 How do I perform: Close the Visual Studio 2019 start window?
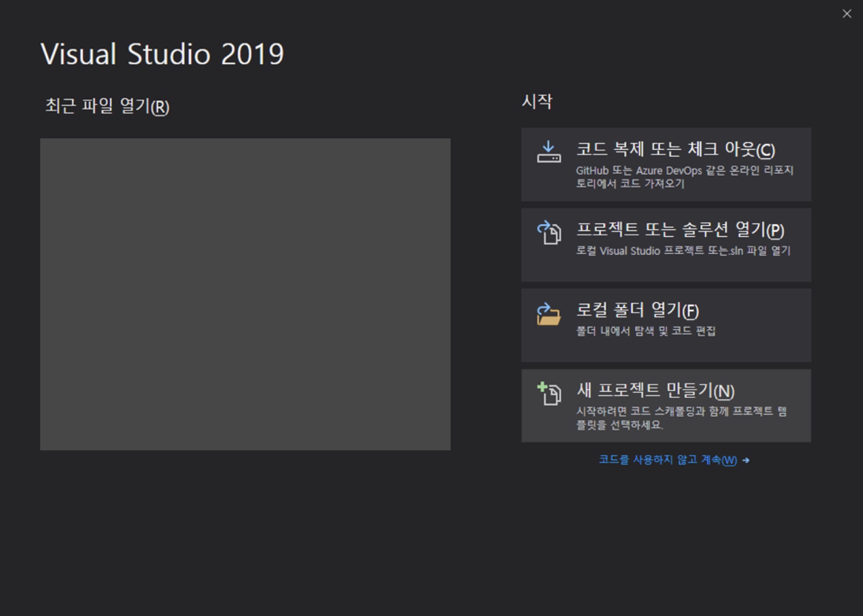tap(847, 14)
